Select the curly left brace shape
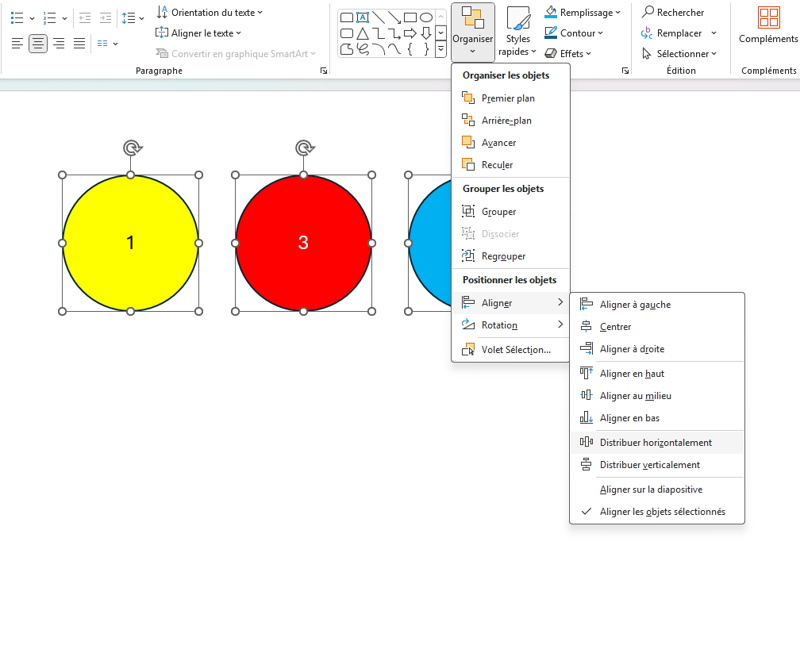Screen dimensions: 800x672 410,49
